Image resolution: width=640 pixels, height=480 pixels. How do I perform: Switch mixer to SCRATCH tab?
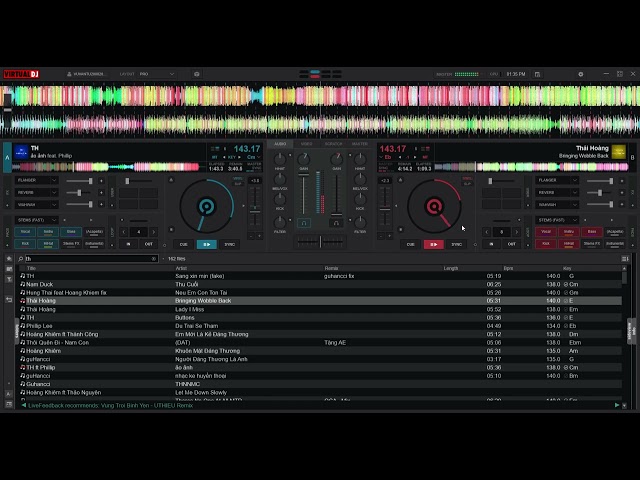(333, 144)
